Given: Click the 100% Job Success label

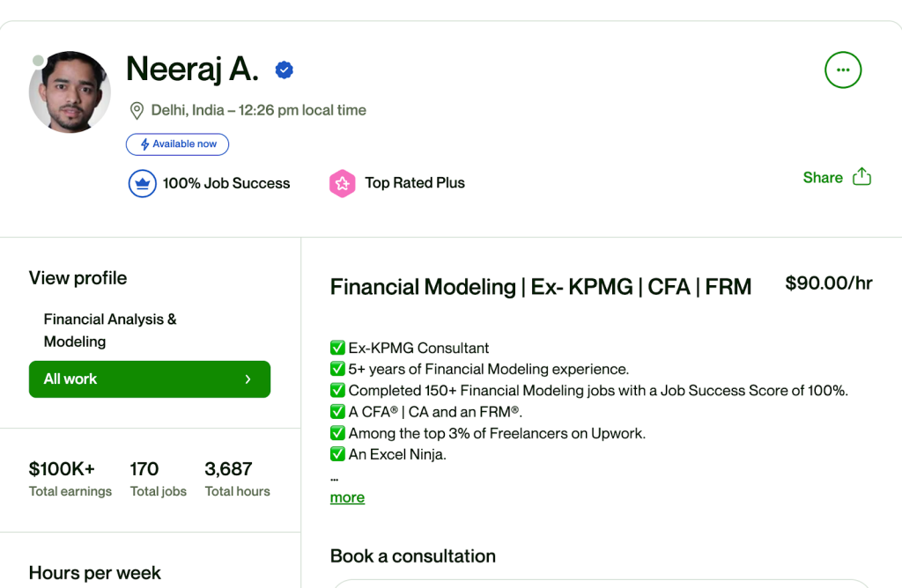Looking at the screenshot, I should [x=225, y=183].
